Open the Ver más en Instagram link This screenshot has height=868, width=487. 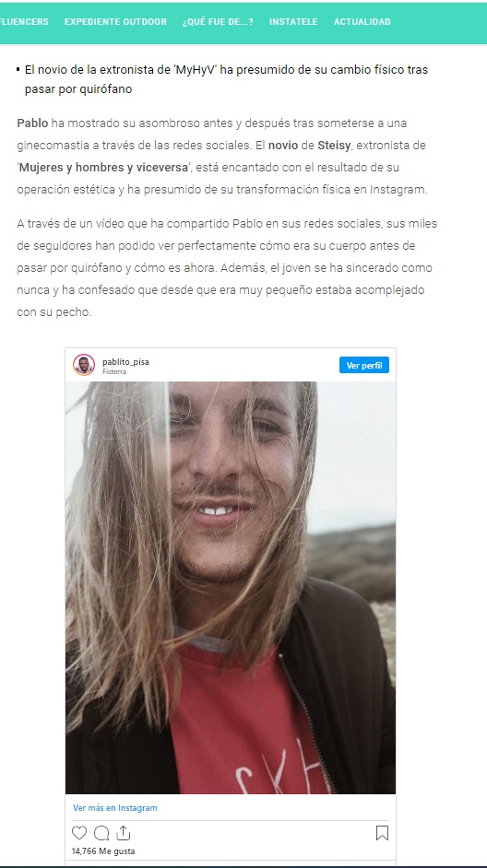[x=115, y=808]
